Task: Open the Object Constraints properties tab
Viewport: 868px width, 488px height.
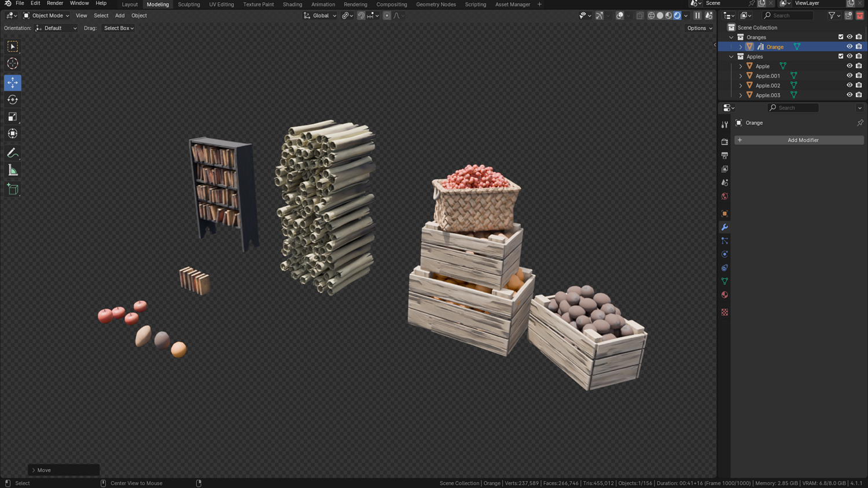Action: 724,268
